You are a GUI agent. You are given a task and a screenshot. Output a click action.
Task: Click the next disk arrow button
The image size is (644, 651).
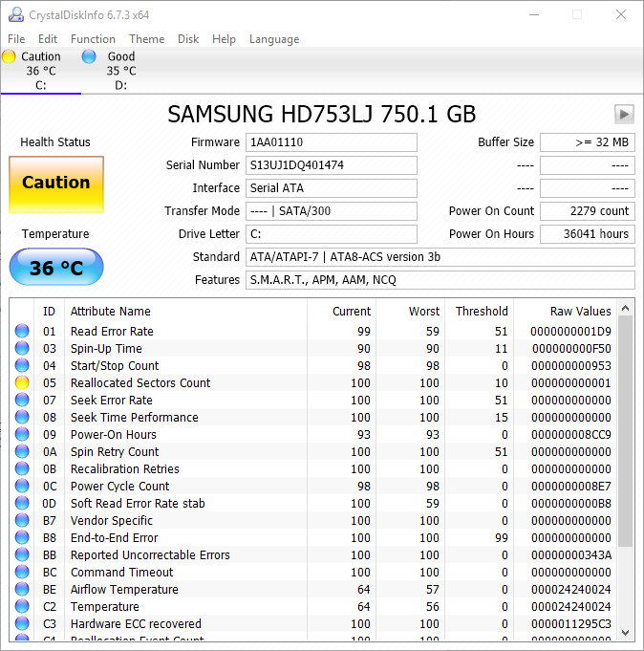pyautogui.click(x=624, y=115)
